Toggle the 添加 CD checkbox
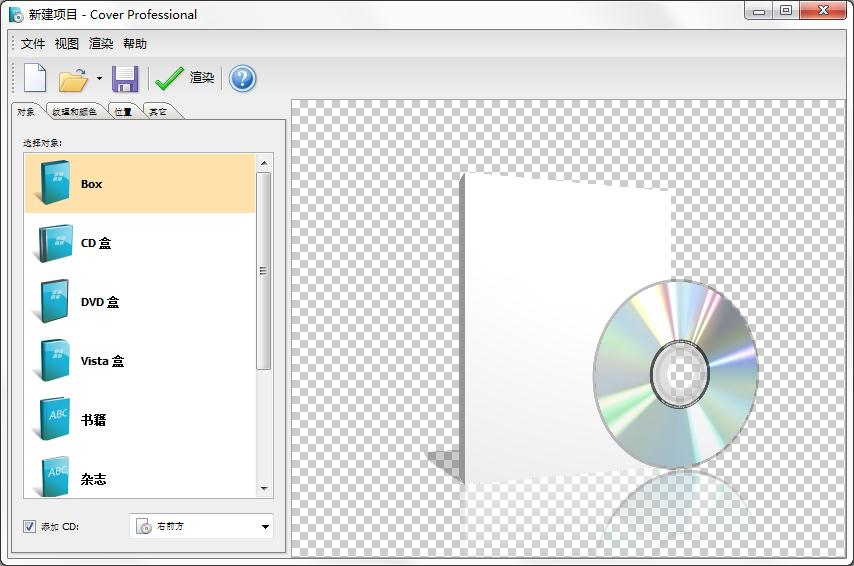The image size is (854, 566). 29,526
